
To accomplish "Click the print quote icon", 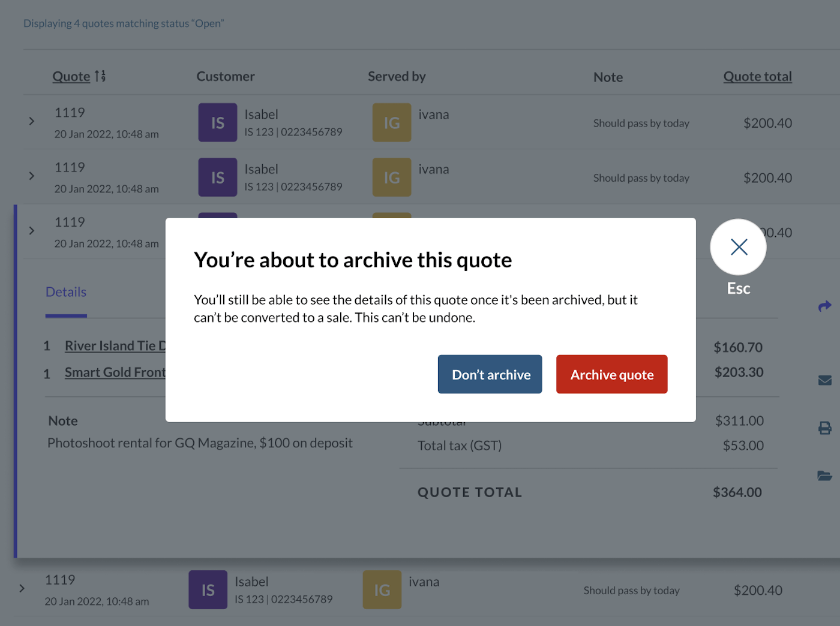I will (x=824, y=428).
